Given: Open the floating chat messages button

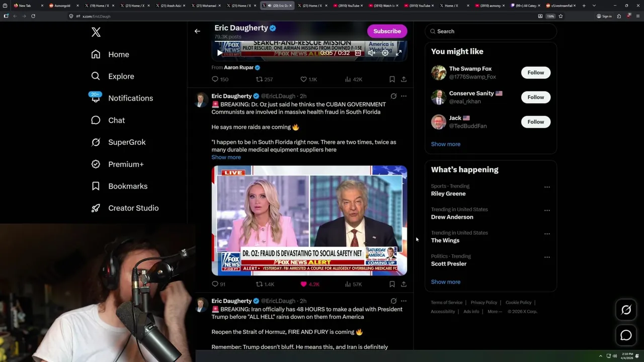Looking at the screenshot, I should pyautogui.click(x=626, y=335).
